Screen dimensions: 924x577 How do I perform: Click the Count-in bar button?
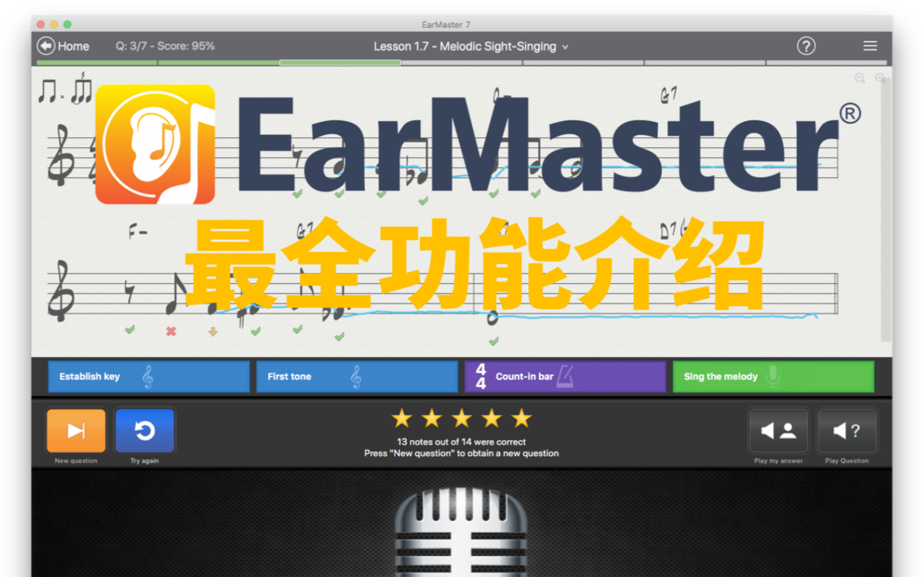tap(565, 376)
